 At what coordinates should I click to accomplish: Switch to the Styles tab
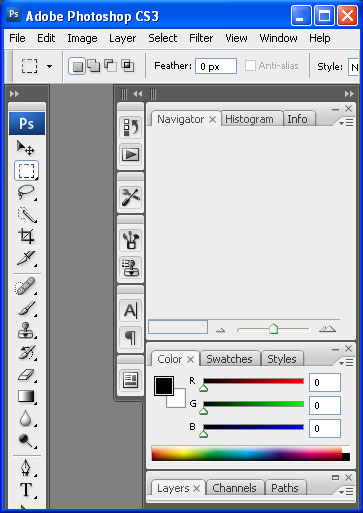click(282, 359)
